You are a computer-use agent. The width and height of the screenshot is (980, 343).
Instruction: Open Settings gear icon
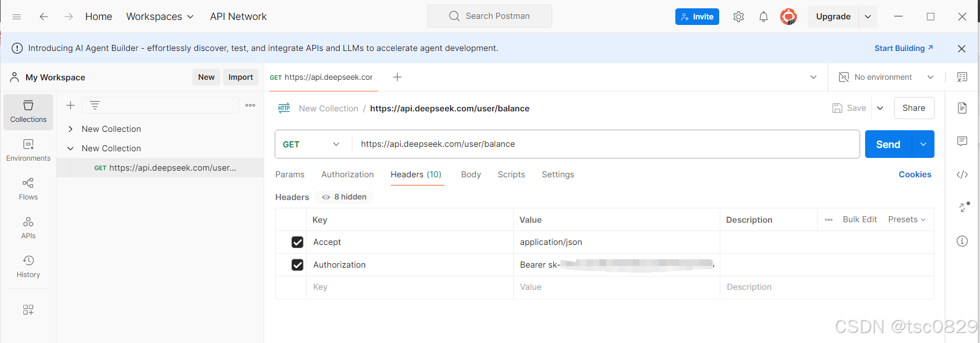coord(738,17)
